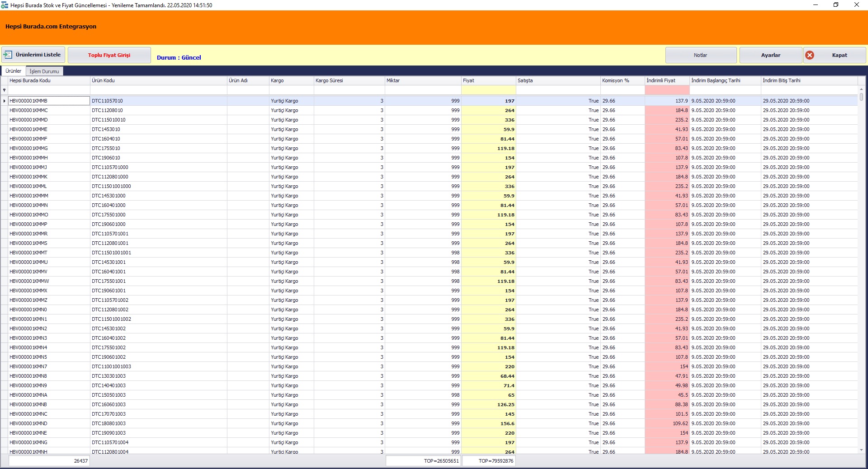Switch to the İşlem Durumu tab
The image size is (868, 469).
(44, 71)
